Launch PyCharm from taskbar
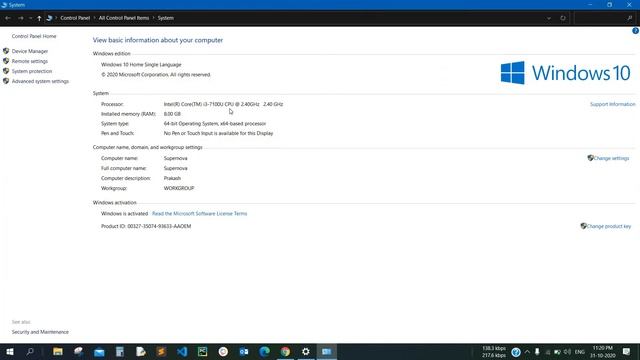 point(202,351)
